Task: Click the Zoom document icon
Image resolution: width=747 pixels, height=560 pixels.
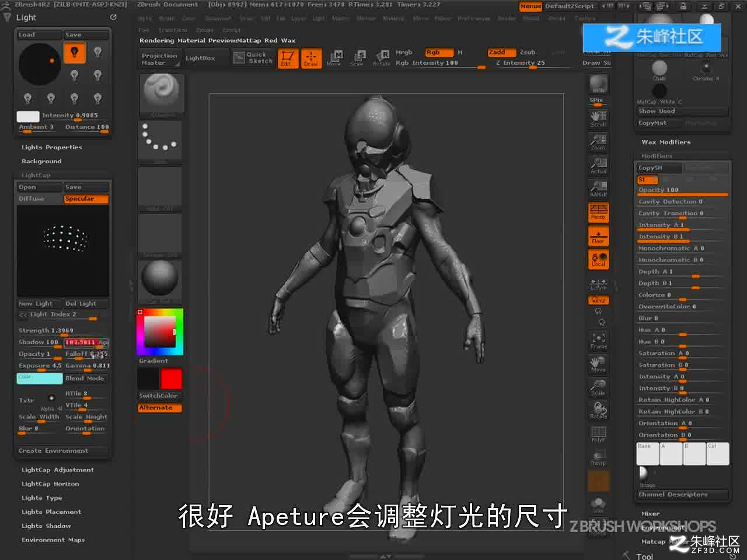Action: pyautogui.click(x=598, y=142)
